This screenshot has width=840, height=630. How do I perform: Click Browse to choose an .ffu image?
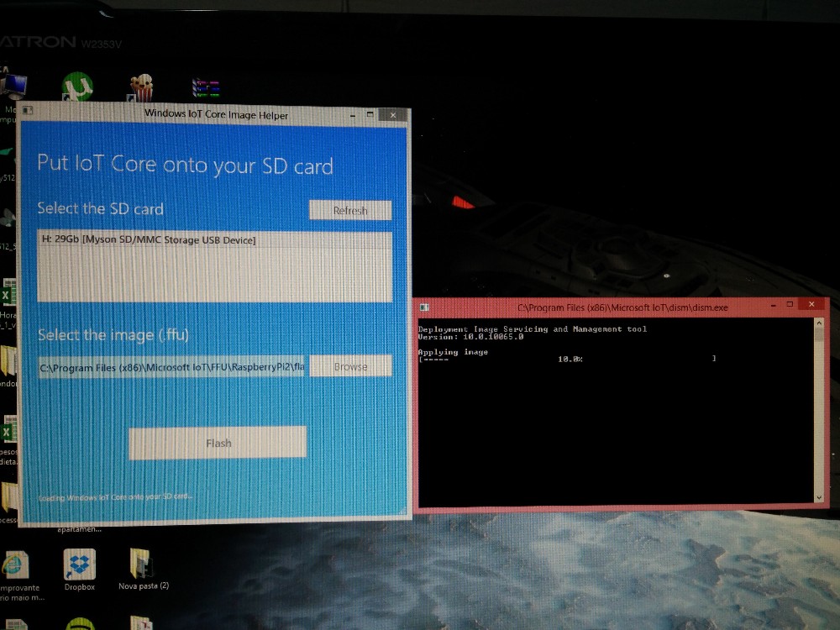pyautogui.click(x=350, y=366)
